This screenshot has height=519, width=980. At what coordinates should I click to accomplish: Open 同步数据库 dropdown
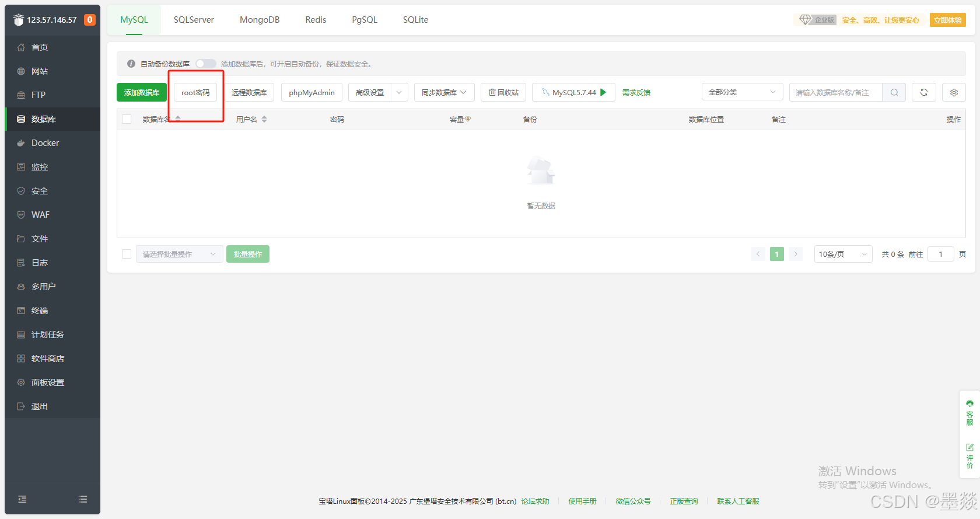[444, 92]
